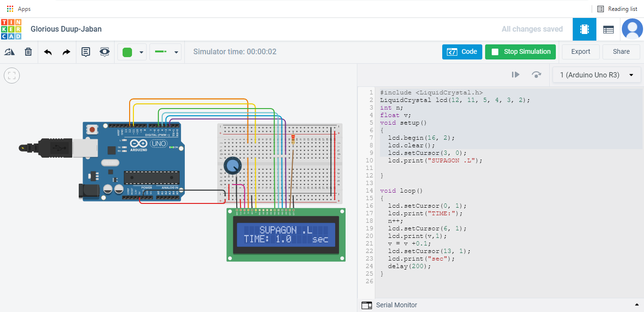
Task: Click the Arduino reset button
Action: click(93, 129)
